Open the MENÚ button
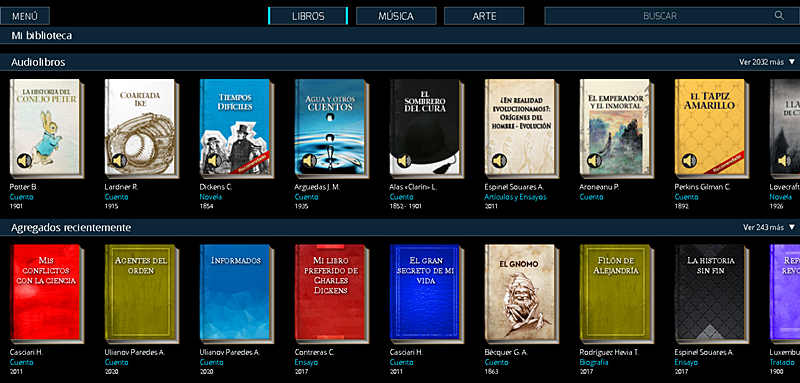 point(25,16)
